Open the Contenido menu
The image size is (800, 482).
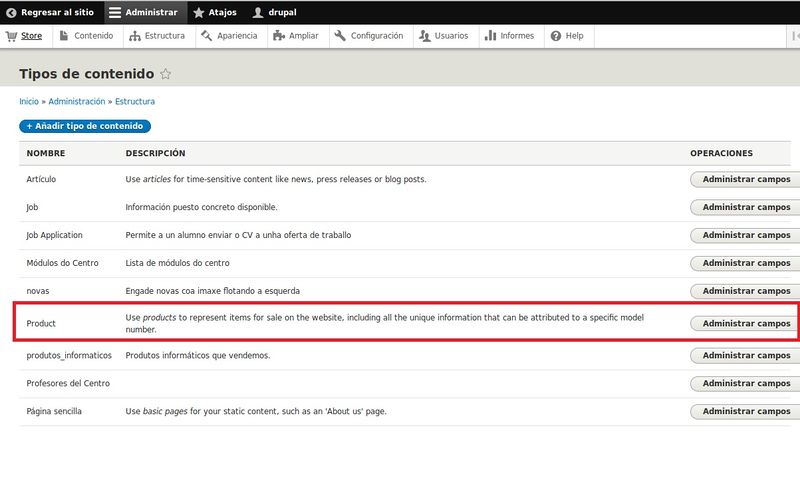93,36
